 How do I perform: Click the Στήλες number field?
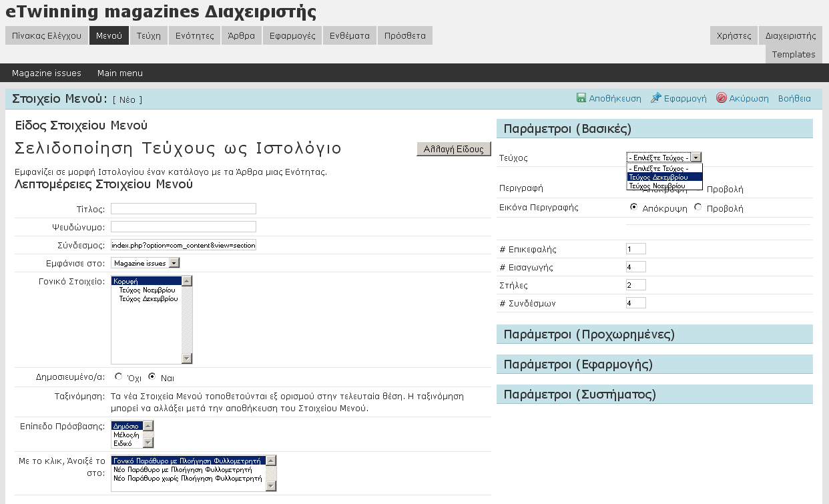click(x=636, y=285)
